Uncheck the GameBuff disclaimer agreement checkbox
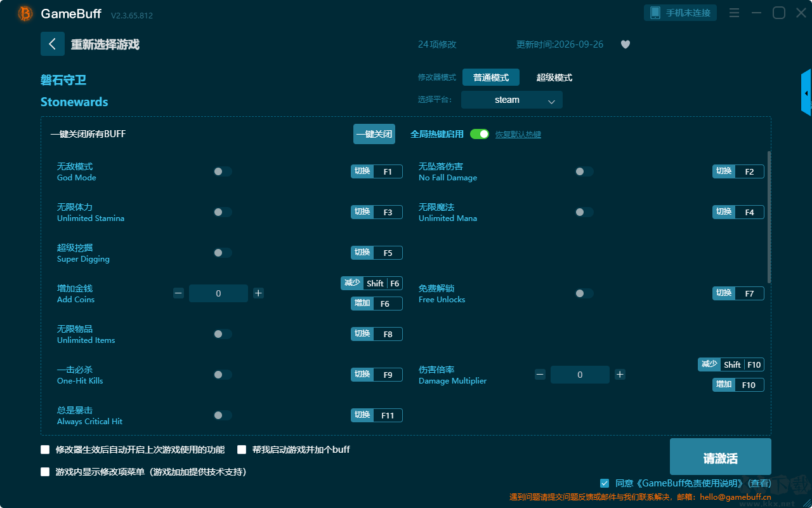 tap(605, 483)
